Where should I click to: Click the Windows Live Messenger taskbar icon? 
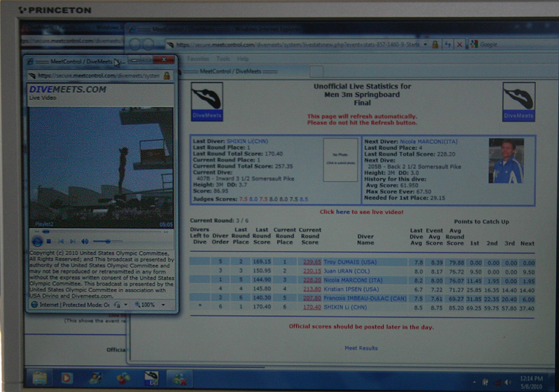pyautogui.click(x=180, y=379)
